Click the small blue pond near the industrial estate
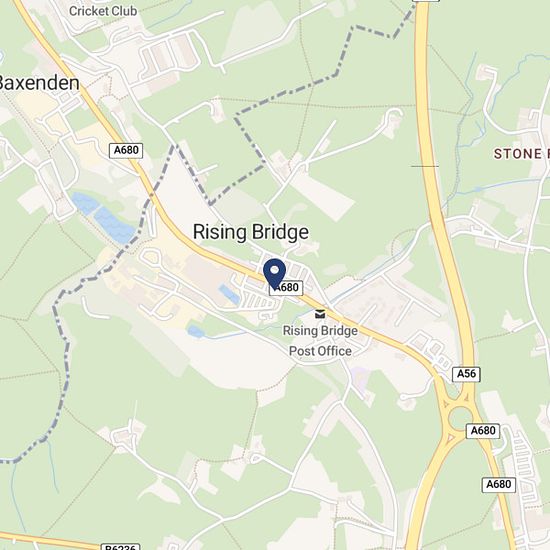 [229, 294]
